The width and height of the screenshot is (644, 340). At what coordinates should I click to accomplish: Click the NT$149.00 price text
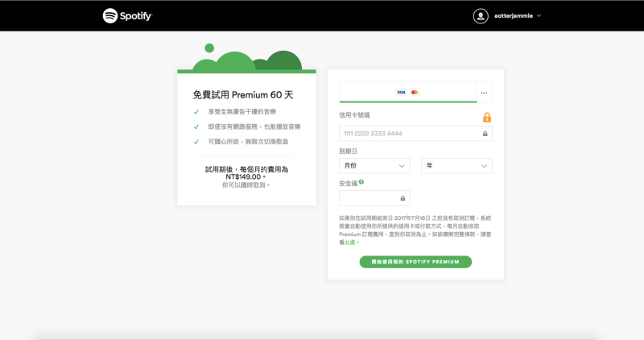click(243, 176)
